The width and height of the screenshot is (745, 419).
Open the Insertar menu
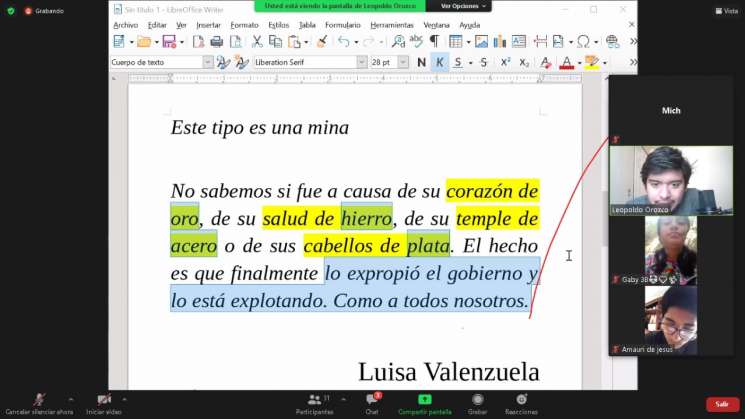[x=208, y=25]
